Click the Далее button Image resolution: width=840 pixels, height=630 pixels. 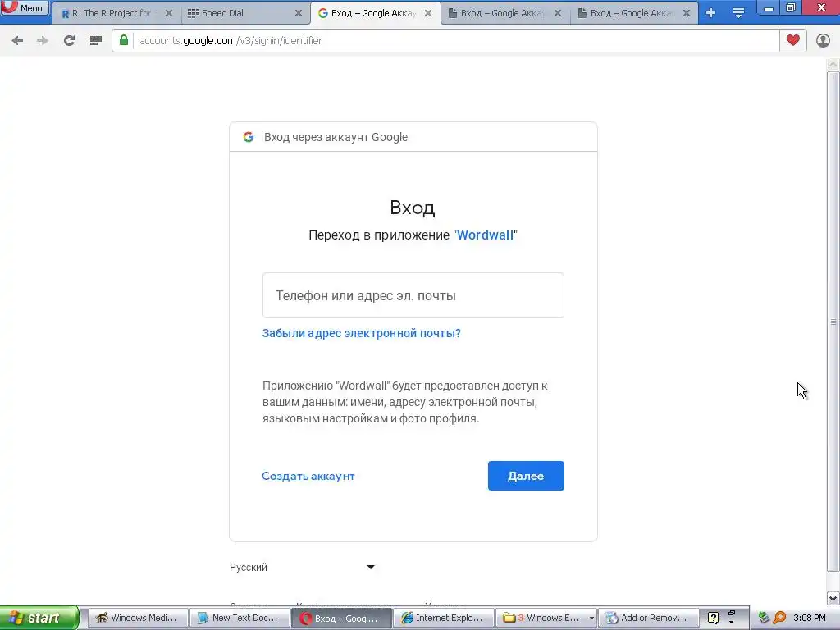pyautogui.click(x=526, y=476)
